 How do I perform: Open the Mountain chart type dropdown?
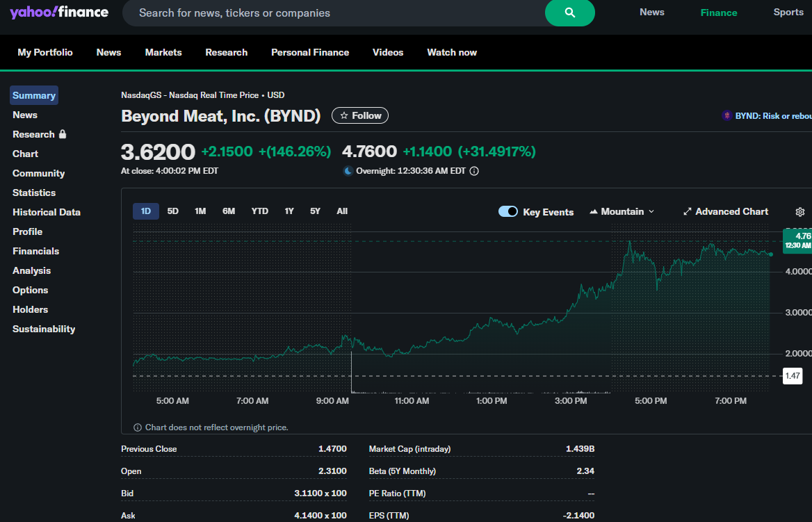pyautogui.click(x=622, y=211)
